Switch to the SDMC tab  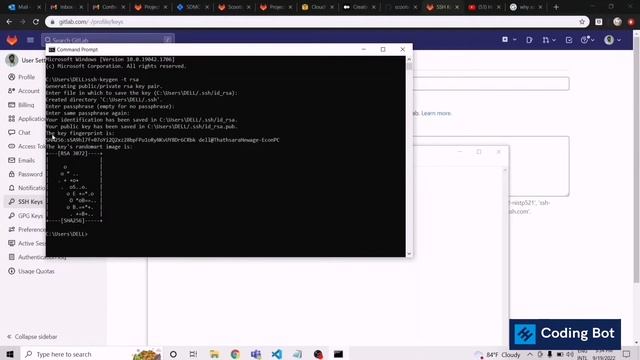pyautogui.click(x=192, y=7)
